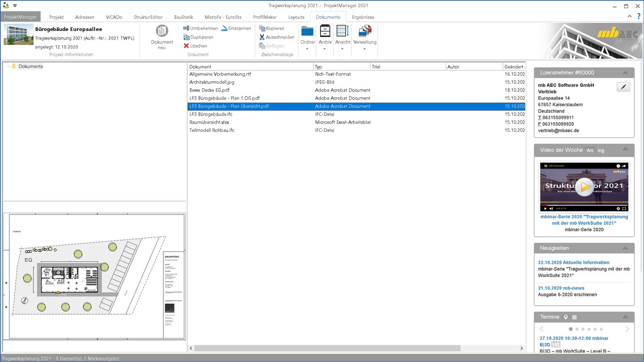
Task: Sort by the Typ column header
Action: [342, 67]
